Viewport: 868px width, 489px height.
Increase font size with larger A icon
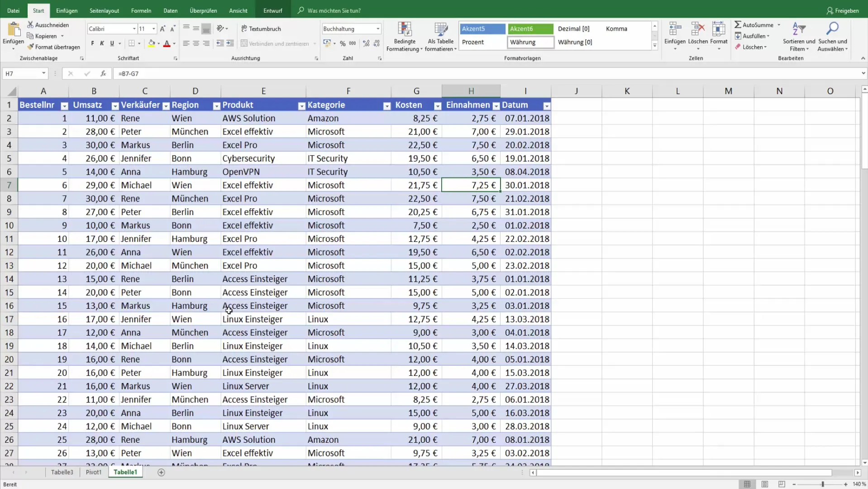coord(163,29)
